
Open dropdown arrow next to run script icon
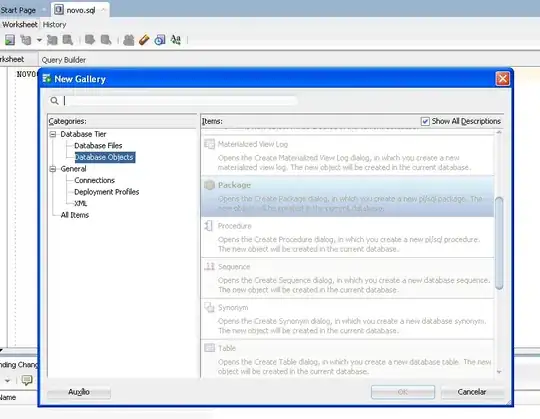[39, 40]
